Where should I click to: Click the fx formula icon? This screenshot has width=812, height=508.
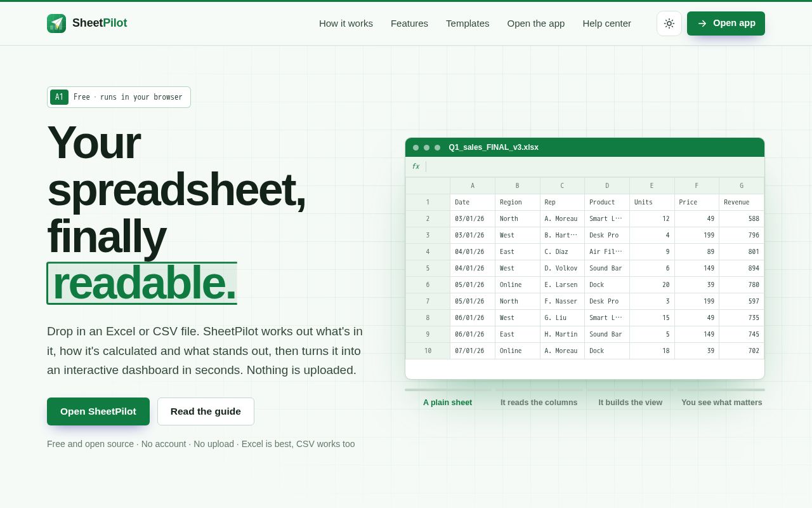(x=416, y=166)
